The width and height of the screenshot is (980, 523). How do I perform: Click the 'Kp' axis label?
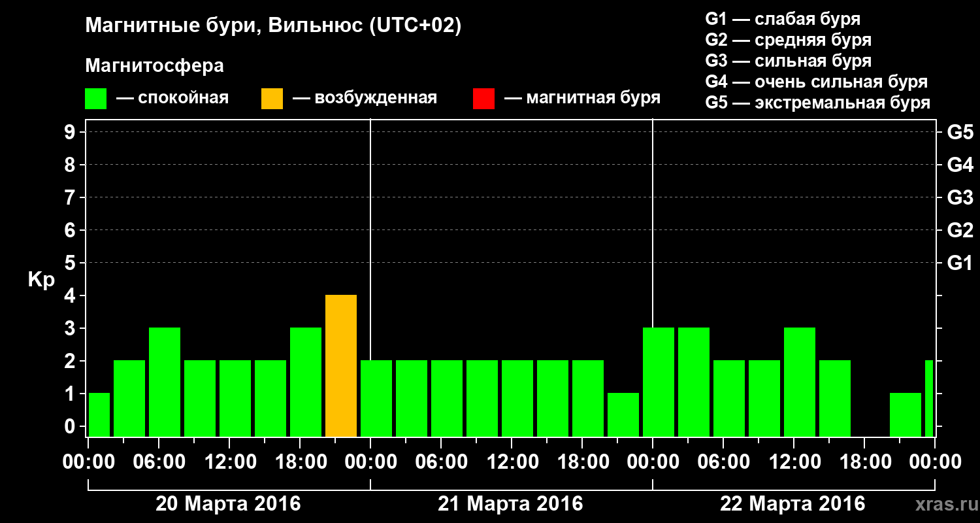(x=41, y=280)
